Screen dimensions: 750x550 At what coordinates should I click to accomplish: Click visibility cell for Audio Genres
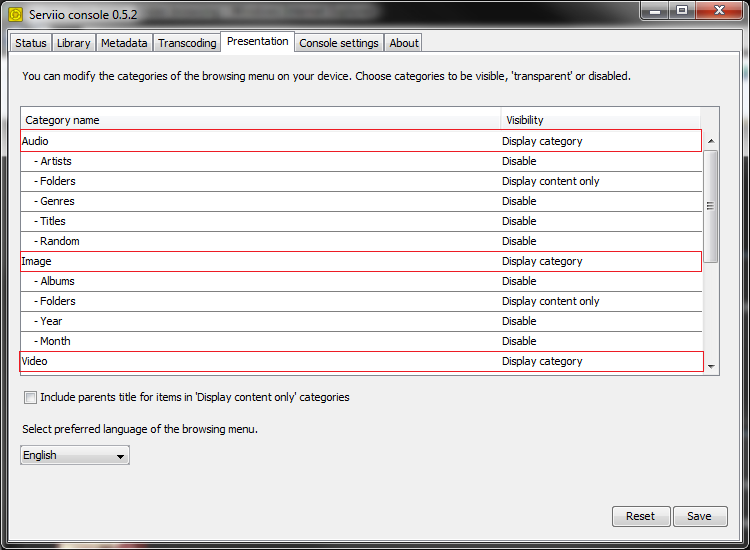[600, 201]
